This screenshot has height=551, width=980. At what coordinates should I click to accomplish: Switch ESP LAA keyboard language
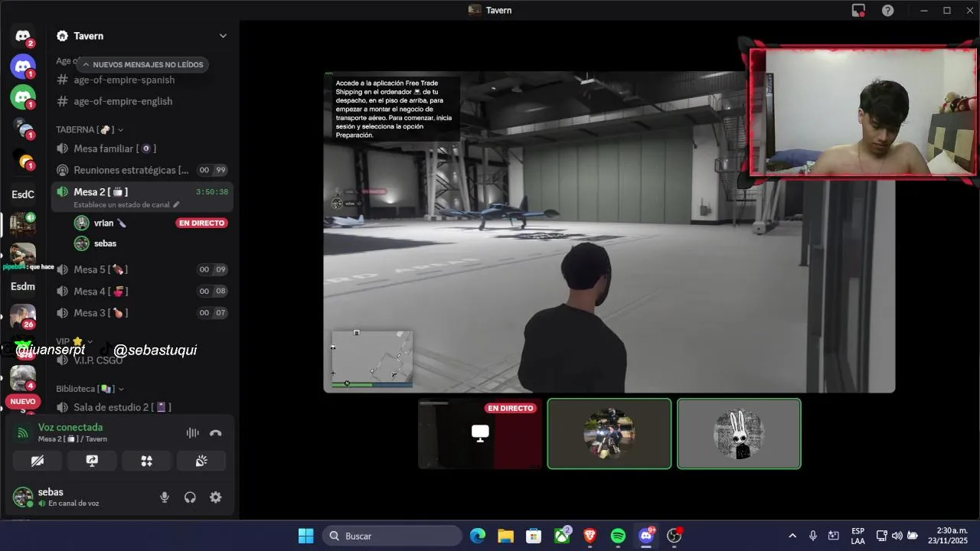coord(857,536)
